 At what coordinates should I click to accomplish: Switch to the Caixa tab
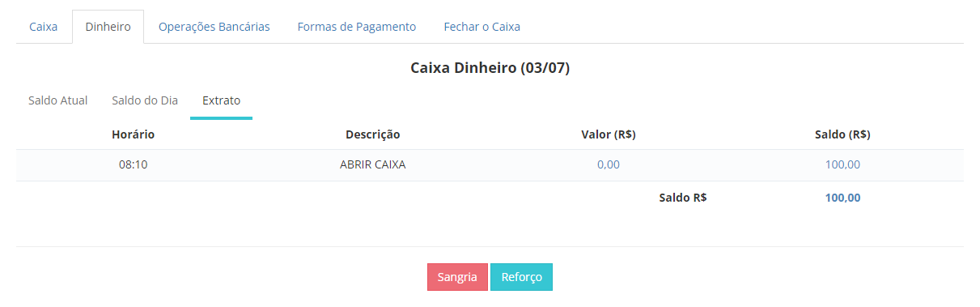44,27
